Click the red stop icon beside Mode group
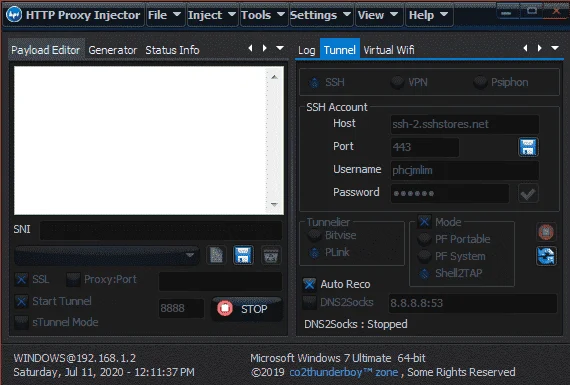The height and width of the screenshot is (385, 570). click(546, 232)
